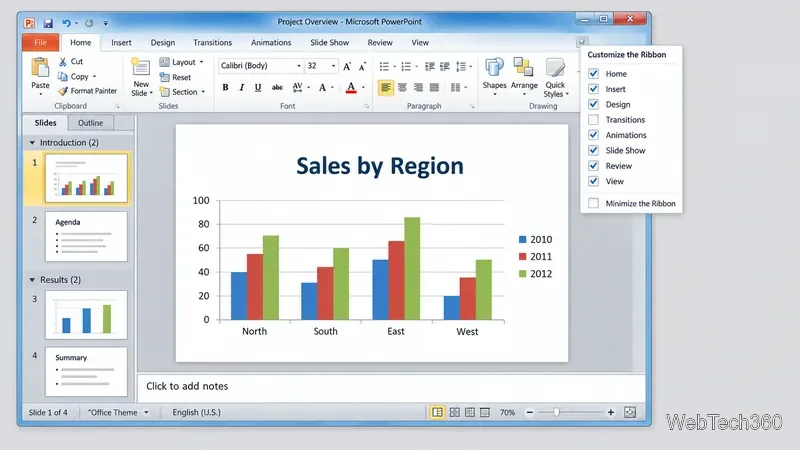
Task: Click the zoom out minus button
Action: (530, 412)
